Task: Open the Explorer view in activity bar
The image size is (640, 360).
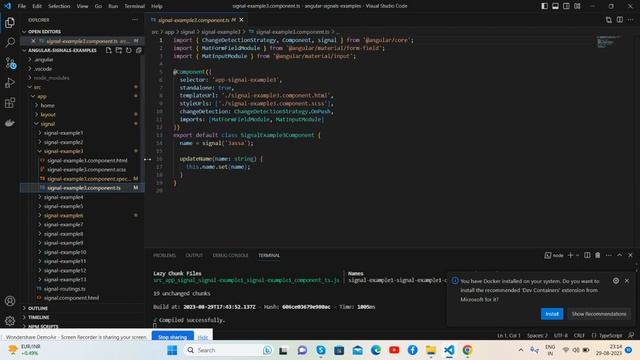Action: pyautogui.click(x=10, y=22)
